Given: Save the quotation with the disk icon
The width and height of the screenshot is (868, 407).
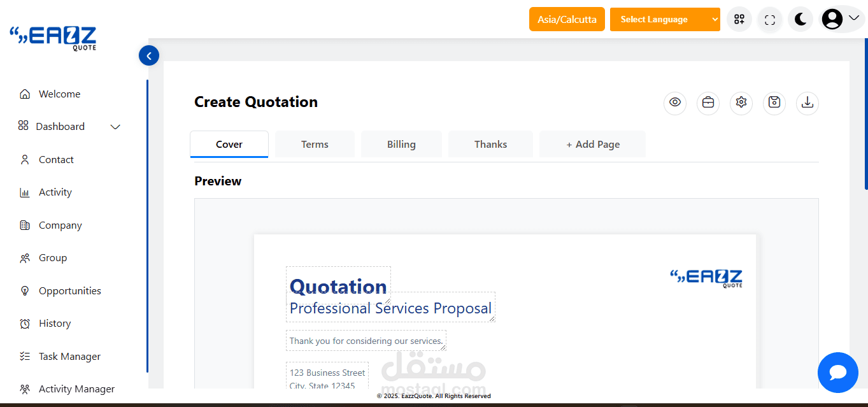Looking at the screenshot, I should 774,103.
